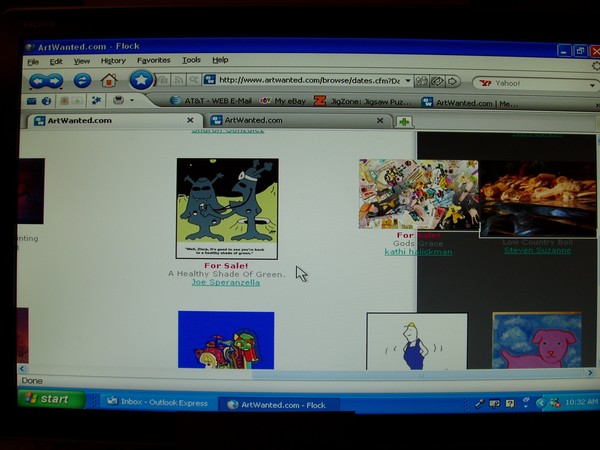This screenshot has height=450, width=600.
Task: Open the ArtWanted.com | Me... bookmark
Action: 470,103
